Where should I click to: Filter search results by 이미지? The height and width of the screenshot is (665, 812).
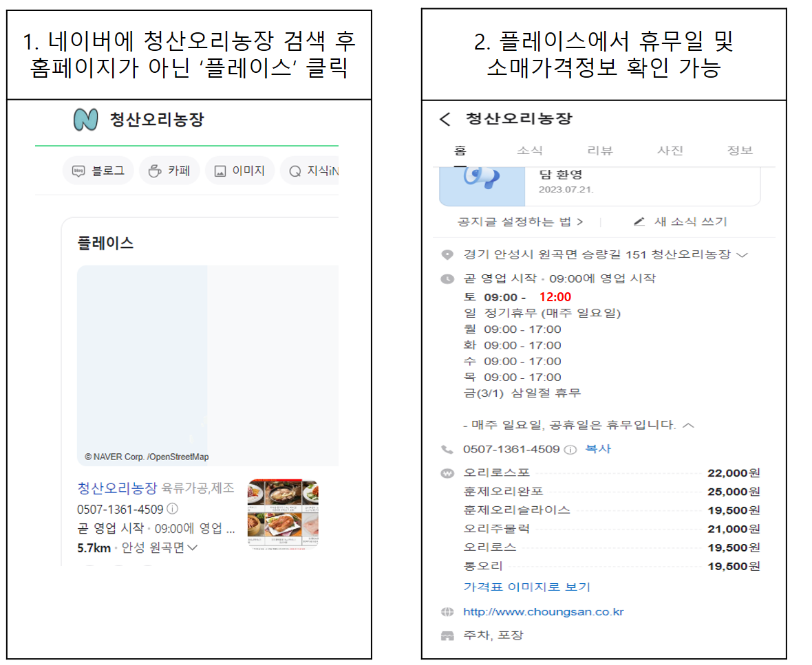coord(239,171)
